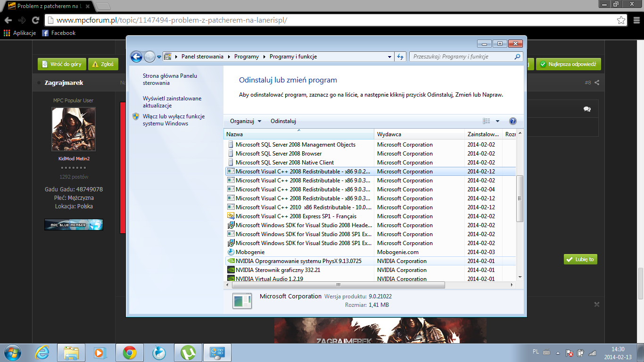Click the Programy breadcrumb segment

(x=246, y=57)
